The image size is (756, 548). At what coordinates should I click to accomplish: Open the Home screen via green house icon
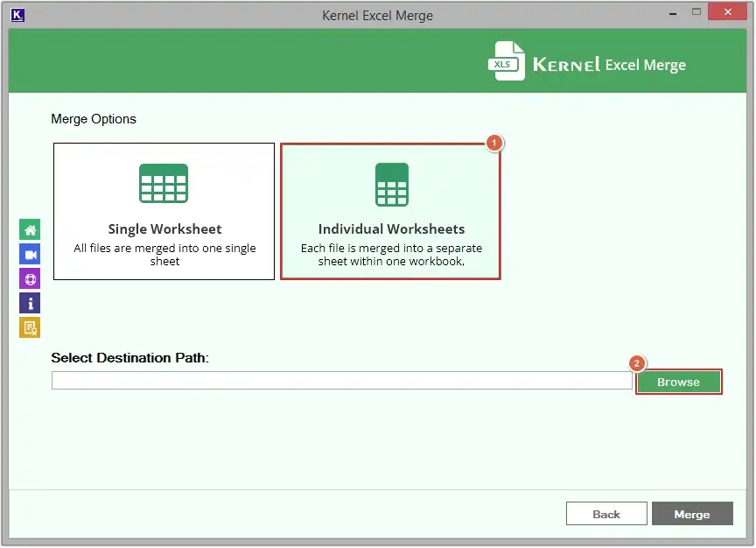click(x=29, y=230)
